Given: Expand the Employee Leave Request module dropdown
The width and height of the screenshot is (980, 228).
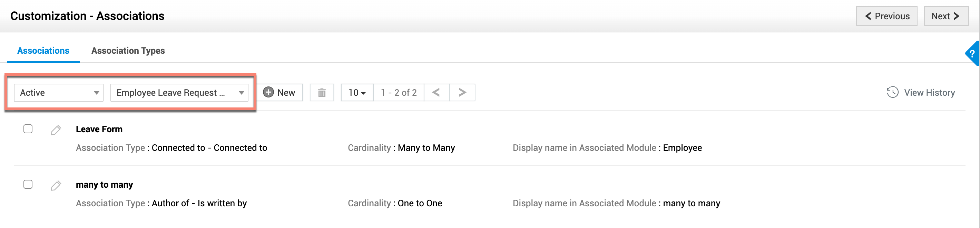Looking at the screenshot, I should pos(179,93).
